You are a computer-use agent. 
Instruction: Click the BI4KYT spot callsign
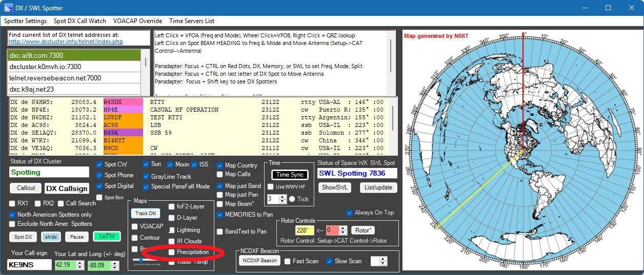coord(123,140)
